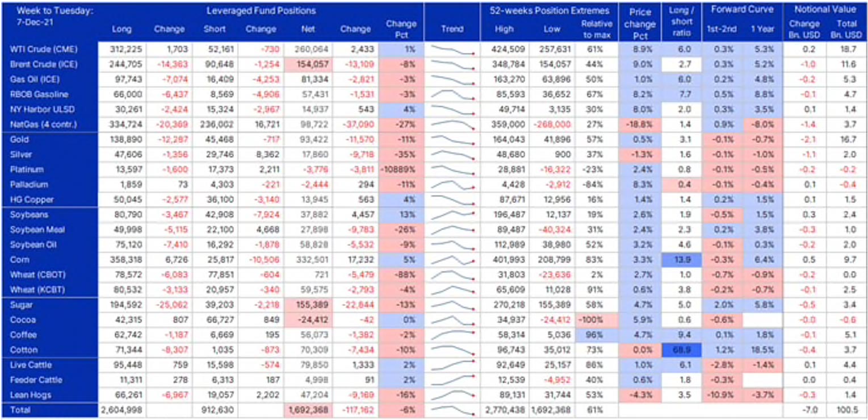Click the WTI Crude trend sparkline
This screenshot has width=868, height=420.
click(x=452, y=50)
